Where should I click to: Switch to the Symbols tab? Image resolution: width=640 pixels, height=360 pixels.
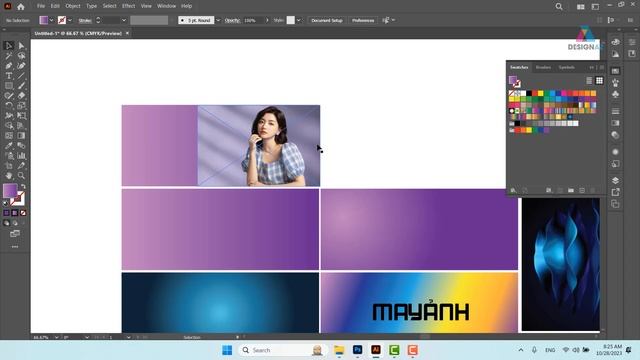[x=567, y=67]
